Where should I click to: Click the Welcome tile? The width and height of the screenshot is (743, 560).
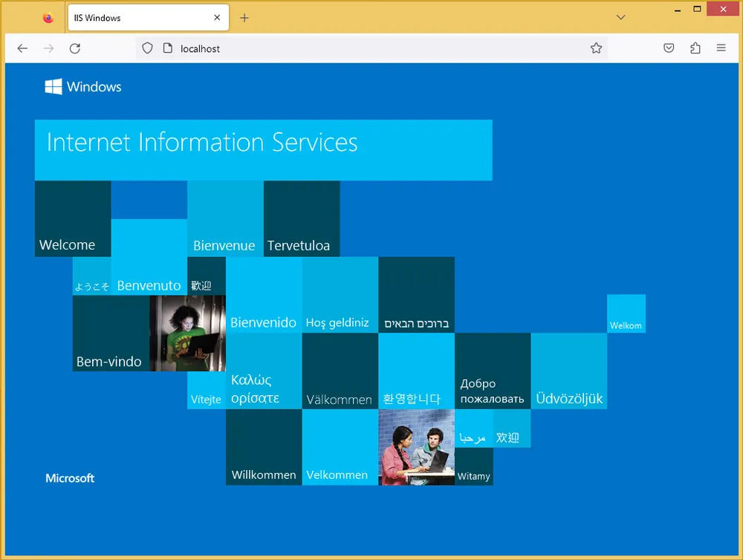coord(73,218)
